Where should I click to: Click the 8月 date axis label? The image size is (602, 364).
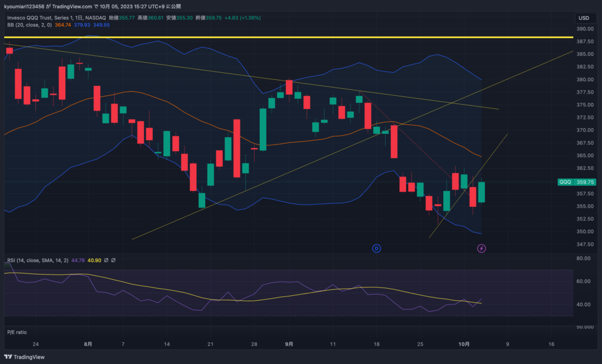pyautogui.click(x=88, y=344)
